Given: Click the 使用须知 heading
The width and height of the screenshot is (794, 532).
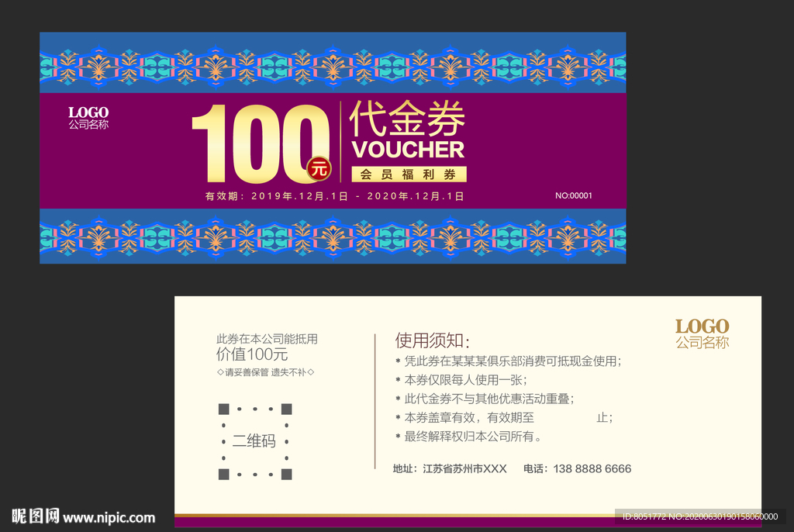Looking at the screenshot, I should click(x=433, y=340).
